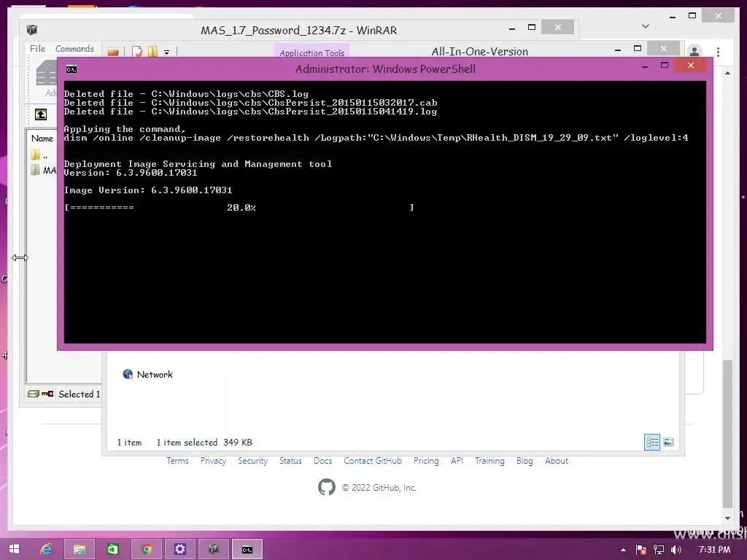Click the GitHub Octocat logo in footer
The image size is (747, 560).
tap(326, 487)
